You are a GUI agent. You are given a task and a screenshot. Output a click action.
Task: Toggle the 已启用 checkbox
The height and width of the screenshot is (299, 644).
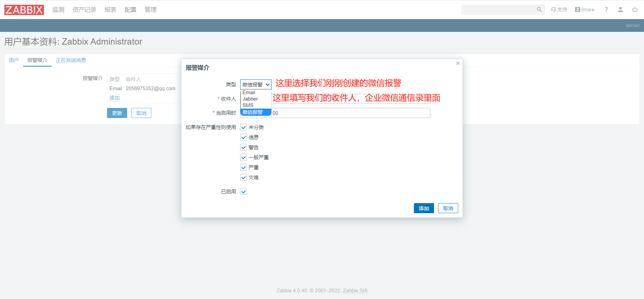pyautogui.click(x=244, y=192)
